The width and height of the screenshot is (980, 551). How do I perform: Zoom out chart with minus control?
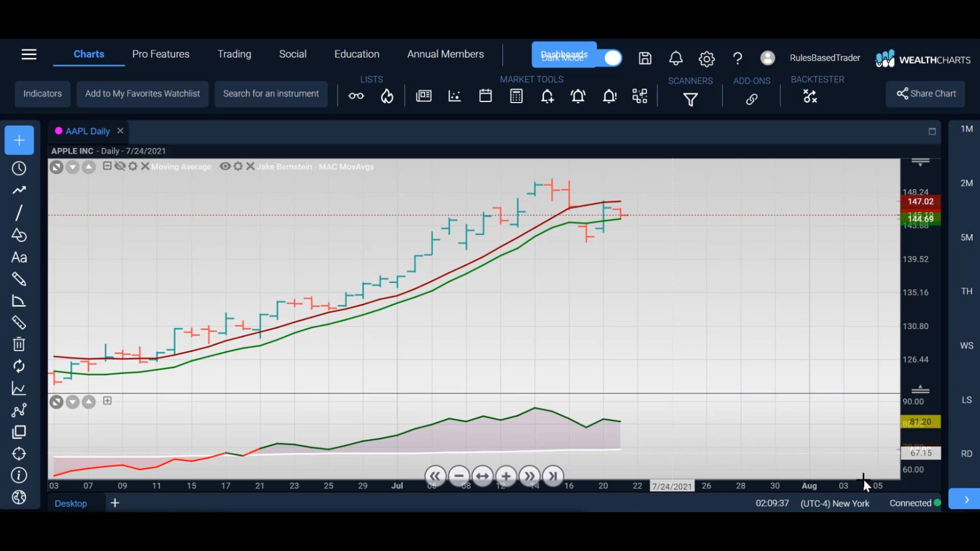point(458,477)
